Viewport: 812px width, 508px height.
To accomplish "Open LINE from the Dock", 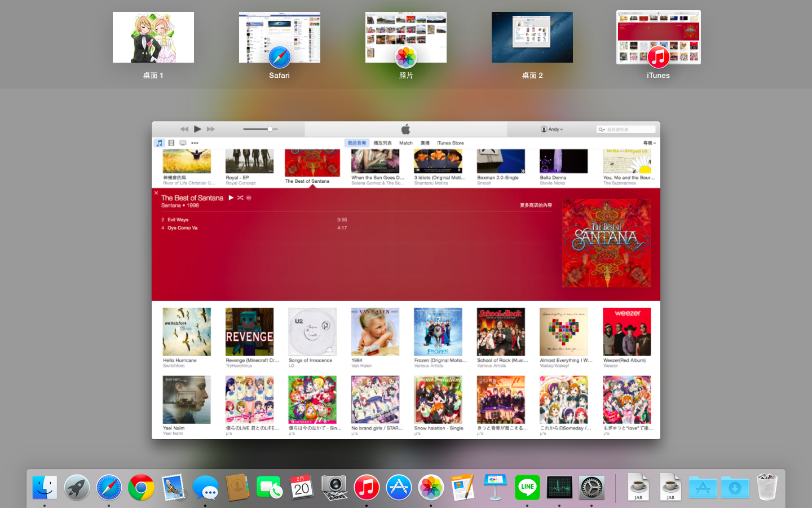I will 527,488.
